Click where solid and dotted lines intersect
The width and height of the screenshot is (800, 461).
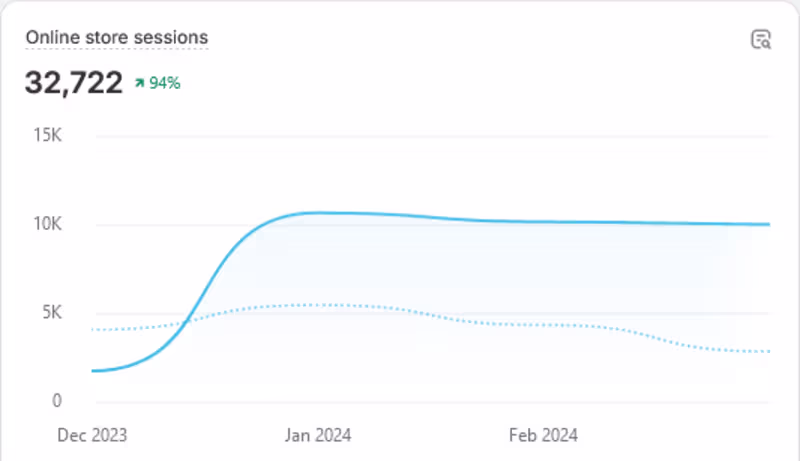(187, 322)
